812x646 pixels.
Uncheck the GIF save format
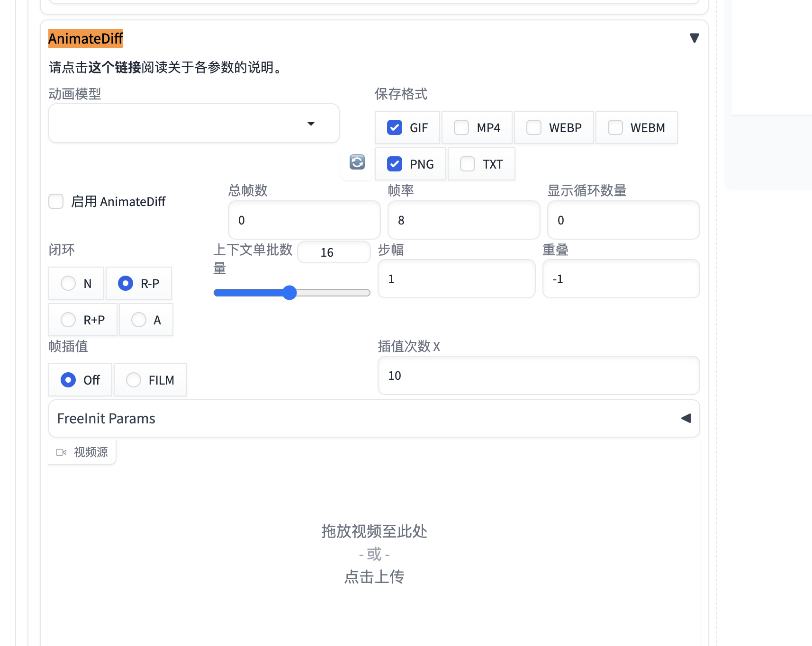395,127
